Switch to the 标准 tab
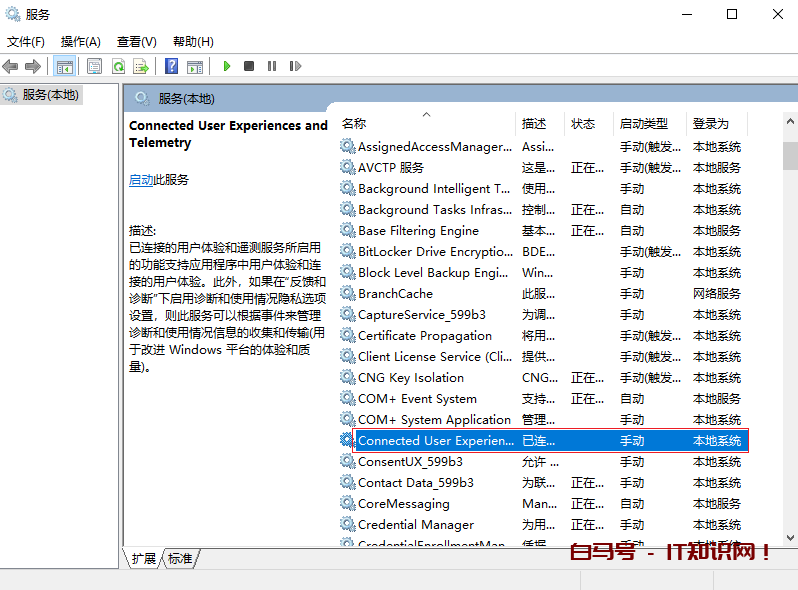 point(180,558)
